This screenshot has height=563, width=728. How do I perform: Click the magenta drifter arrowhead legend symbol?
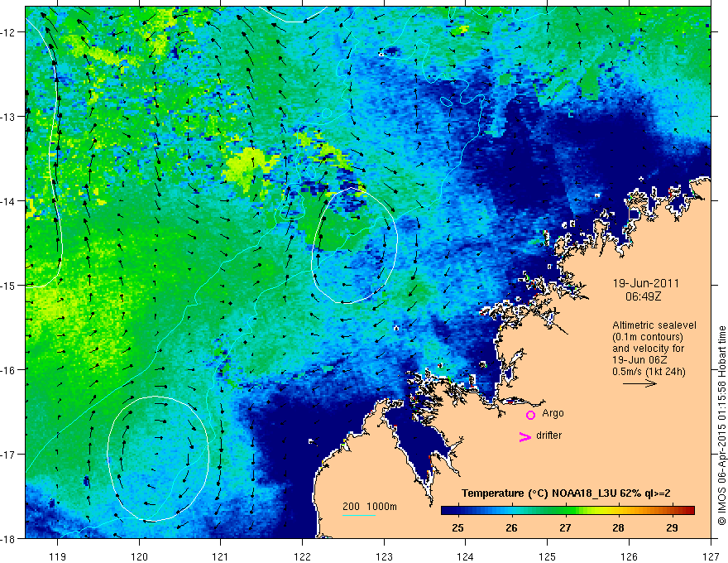pos(525,436)
